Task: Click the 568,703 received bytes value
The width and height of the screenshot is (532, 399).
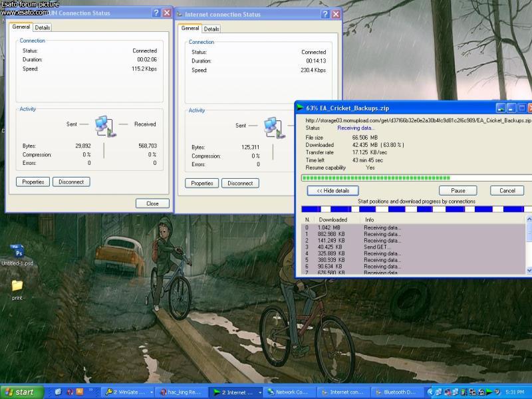Action: pos(148,146)
